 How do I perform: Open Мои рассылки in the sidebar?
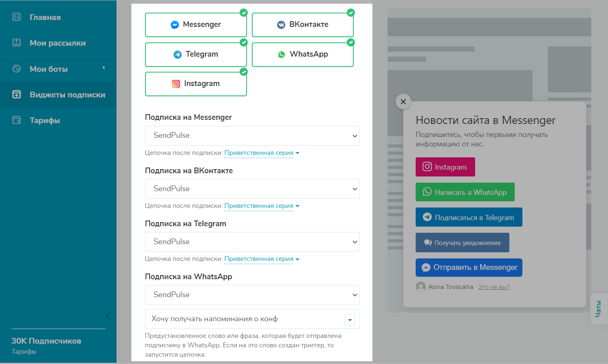(x=58, y=43)
